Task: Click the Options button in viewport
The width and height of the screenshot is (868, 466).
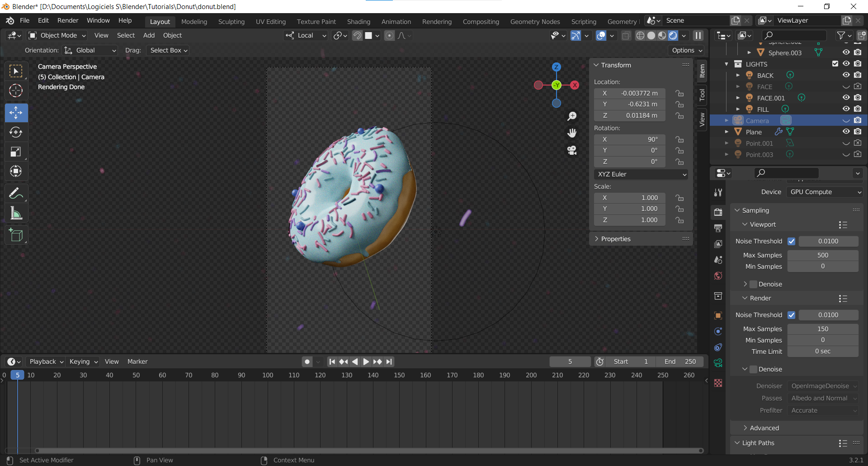Action: (687, 50)
